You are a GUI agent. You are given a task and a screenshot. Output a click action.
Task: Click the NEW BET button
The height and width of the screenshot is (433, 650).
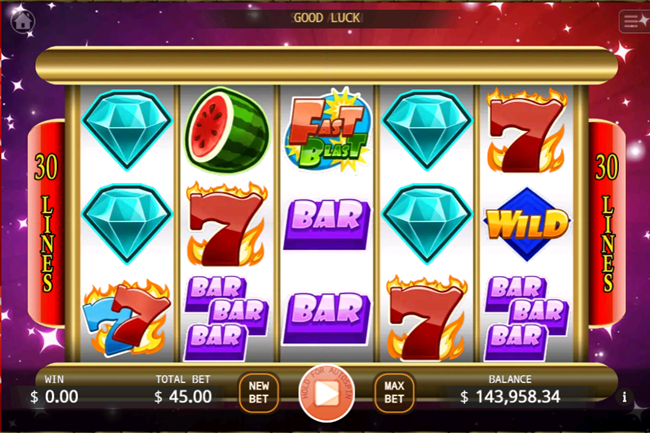[259, 392]
